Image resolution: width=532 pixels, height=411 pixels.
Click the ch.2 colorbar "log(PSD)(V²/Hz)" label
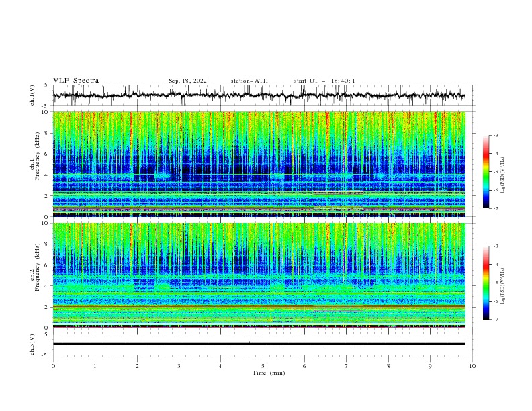click(x=503, y=286)
